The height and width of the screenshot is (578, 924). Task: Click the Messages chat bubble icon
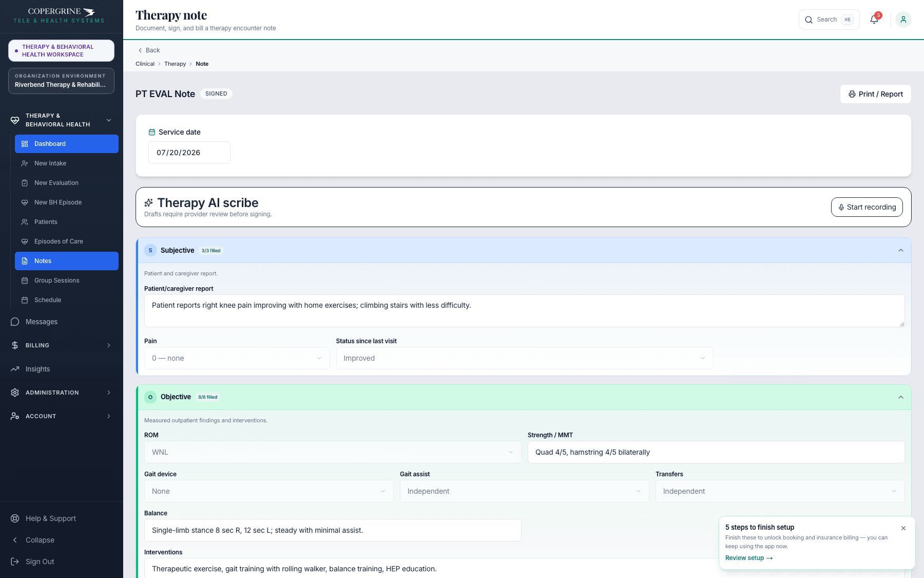point(15,322)
